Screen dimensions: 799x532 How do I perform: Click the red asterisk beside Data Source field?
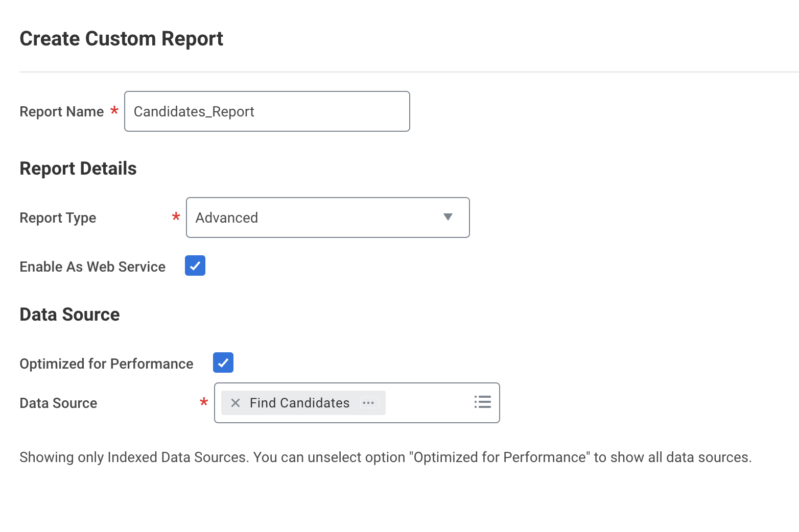point(204,402)
